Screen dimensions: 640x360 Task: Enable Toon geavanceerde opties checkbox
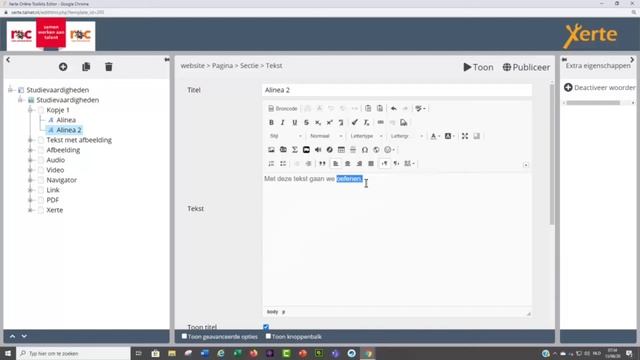point(184,336)
